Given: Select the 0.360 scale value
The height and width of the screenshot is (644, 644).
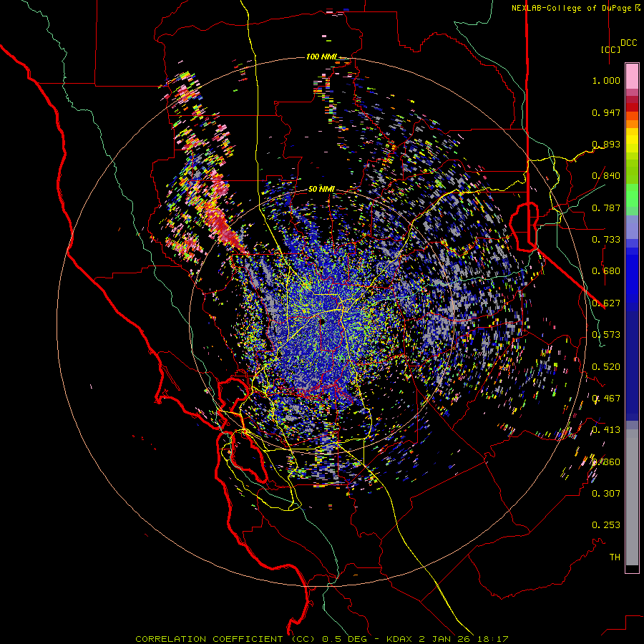Looking at the screenshot, I should (x=606, y=462).
